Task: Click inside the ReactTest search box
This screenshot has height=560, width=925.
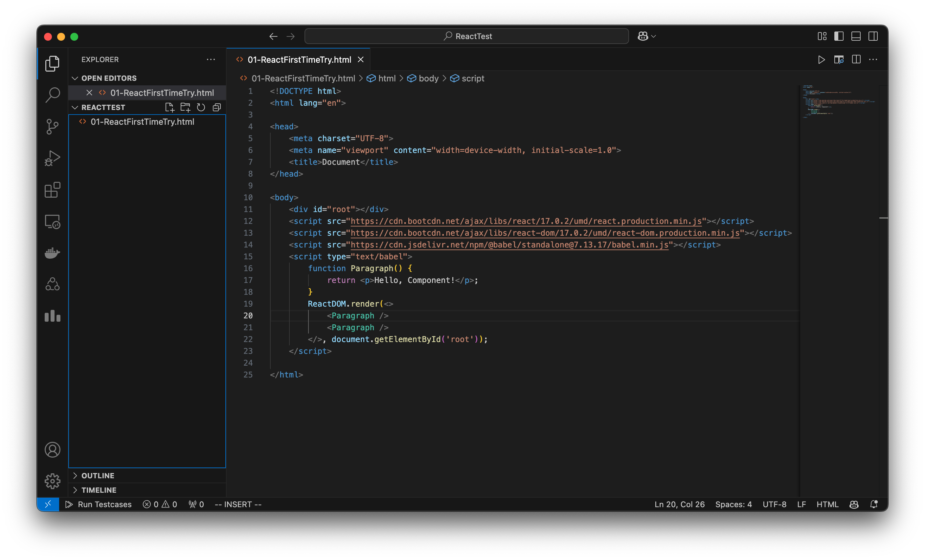Action: pyautogui.click(x=466, y=36)
